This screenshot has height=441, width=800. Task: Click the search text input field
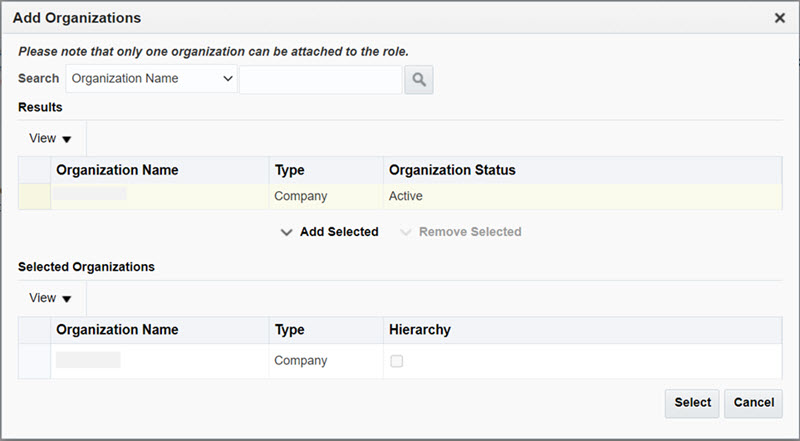320,79
